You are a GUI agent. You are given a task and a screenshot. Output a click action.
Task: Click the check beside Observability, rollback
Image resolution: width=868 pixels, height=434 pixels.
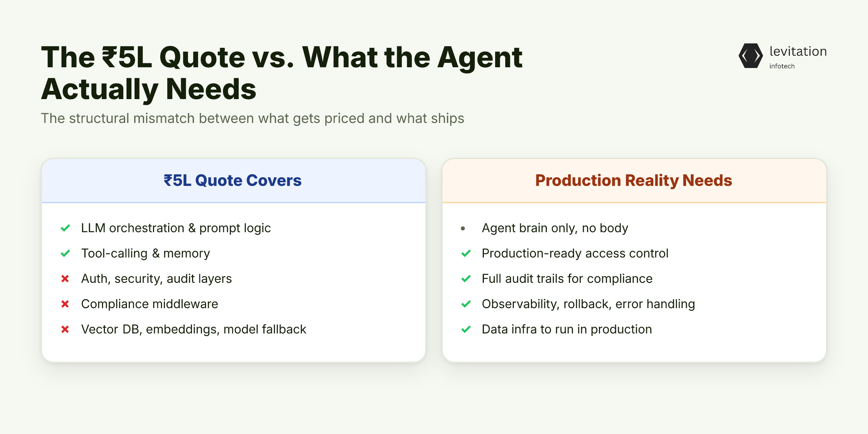coord(466,304)
